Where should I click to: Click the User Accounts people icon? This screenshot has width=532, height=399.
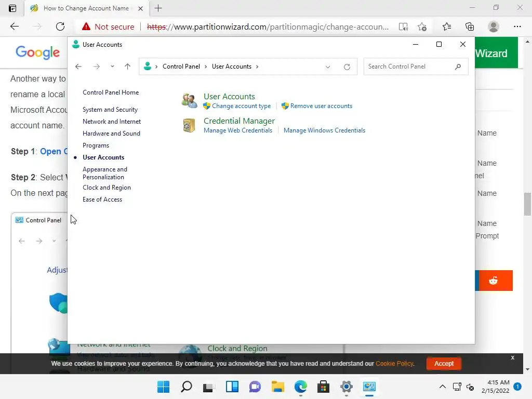(x=189, y=101)
